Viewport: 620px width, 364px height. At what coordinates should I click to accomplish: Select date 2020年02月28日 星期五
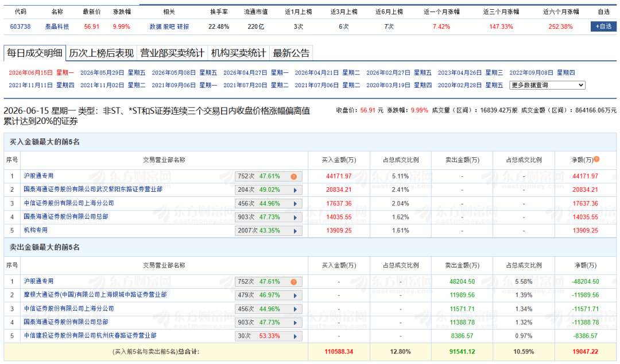tap(471, 85)
